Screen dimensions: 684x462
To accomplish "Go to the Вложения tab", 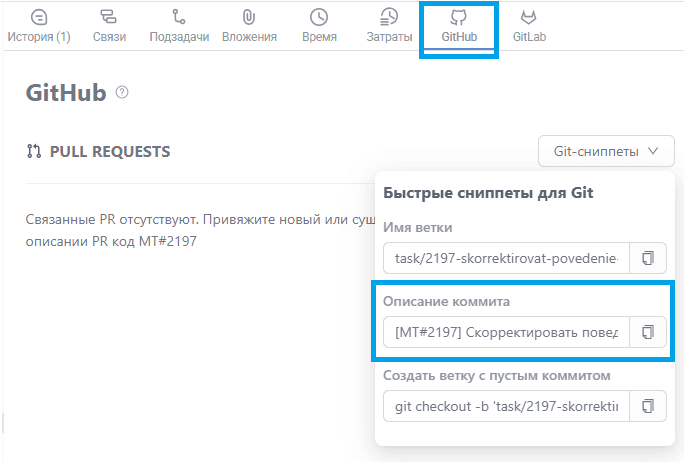I will point(249,26).
